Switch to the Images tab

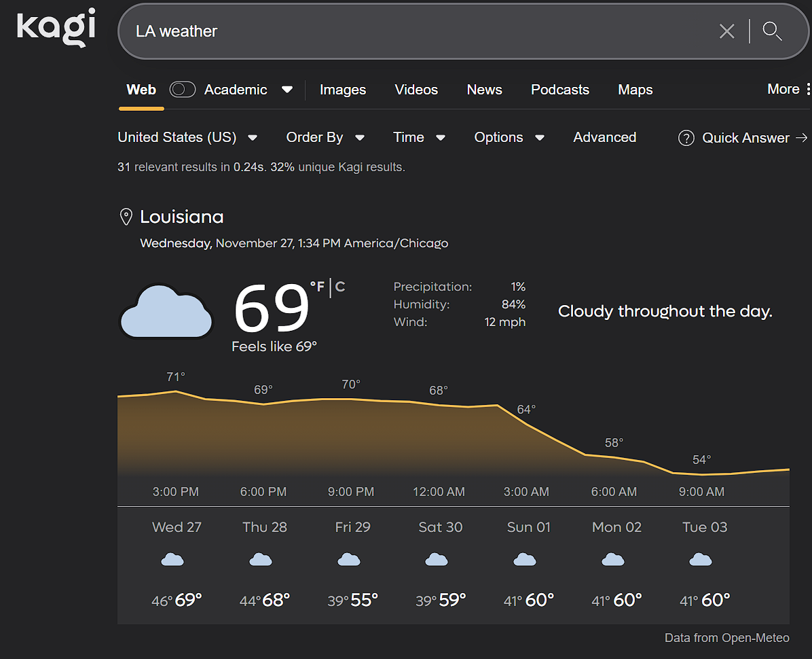tap(342, 90)
